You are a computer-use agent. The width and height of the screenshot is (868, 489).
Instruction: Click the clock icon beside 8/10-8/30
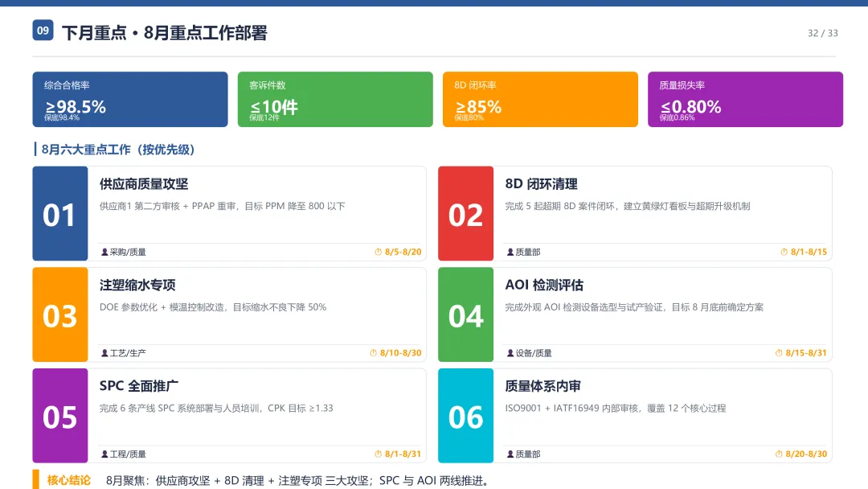373,353
